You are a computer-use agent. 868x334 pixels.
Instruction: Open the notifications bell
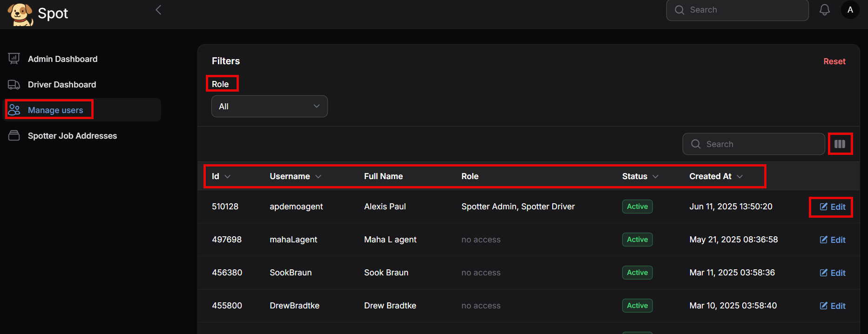pos(825,10)
